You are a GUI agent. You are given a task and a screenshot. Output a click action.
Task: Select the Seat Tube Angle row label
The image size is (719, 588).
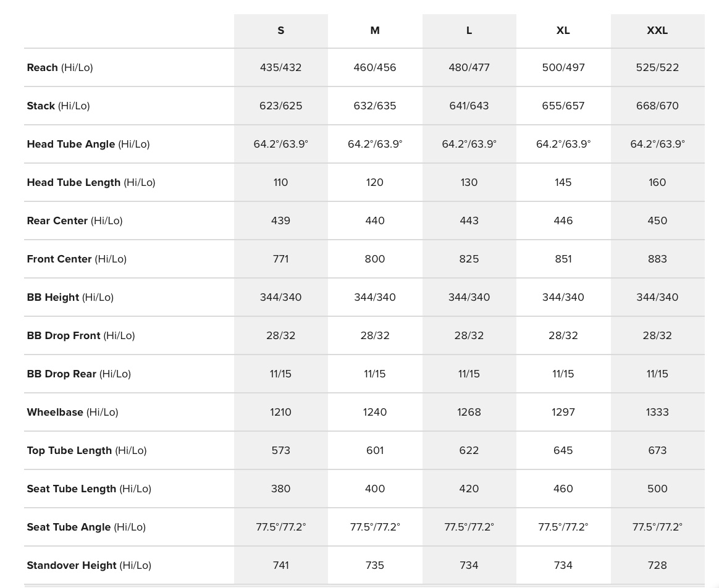pos(86,527)
